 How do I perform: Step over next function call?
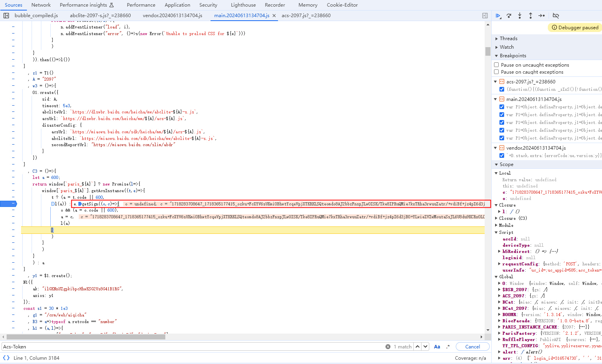pyautogui.click(x=509, y=16)
